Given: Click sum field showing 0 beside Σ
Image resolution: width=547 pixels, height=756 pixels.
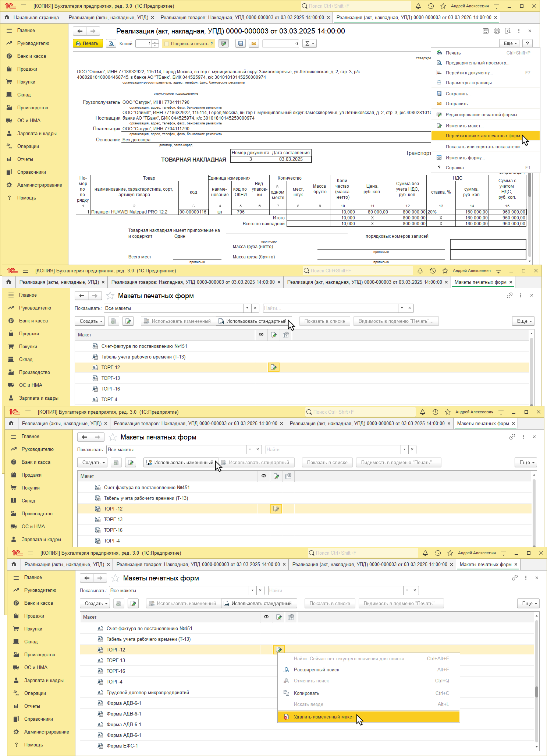Looking at the screenshot, I should point(281,44).
